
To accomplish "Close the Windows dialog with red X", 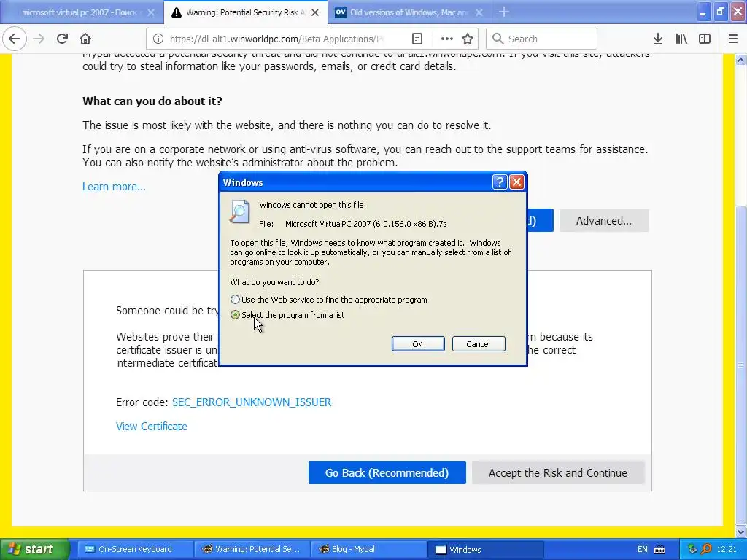I will (517, 182).
